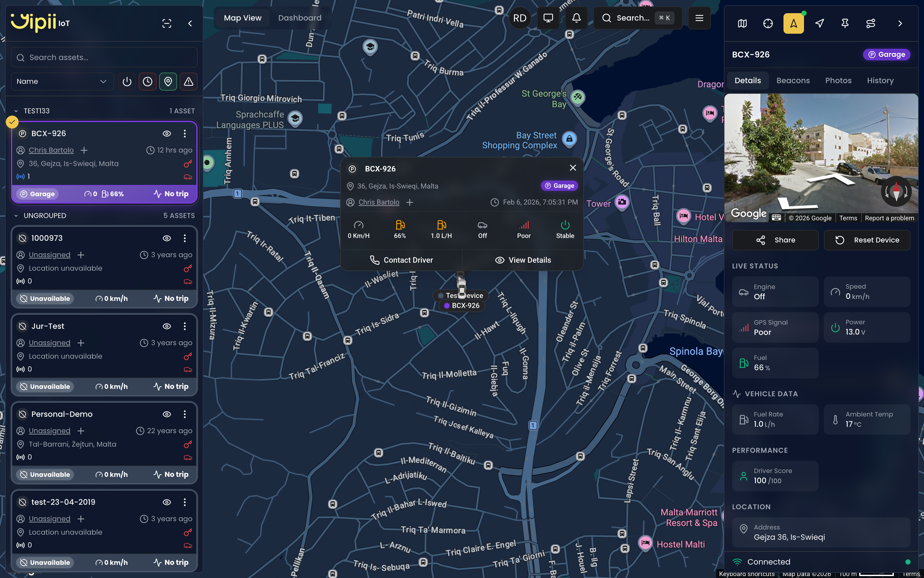Image resolution: width=924 pixels, height=578 pixels.
Task: Open notifications bell
Action: [x=577, y=18]
